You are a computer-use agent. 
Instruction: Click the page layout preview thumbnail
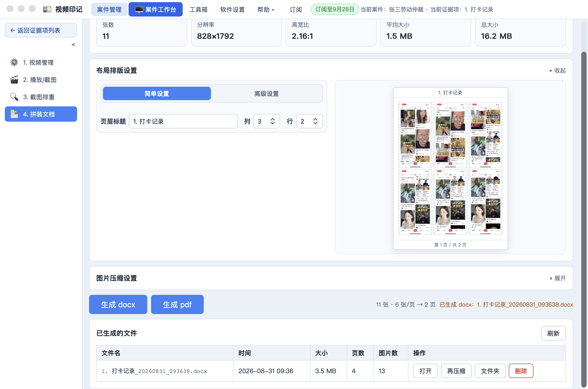[450, 168]
